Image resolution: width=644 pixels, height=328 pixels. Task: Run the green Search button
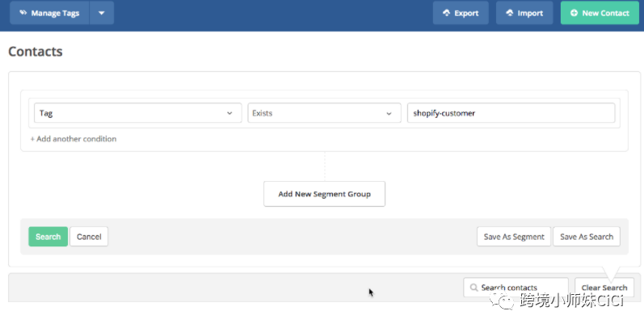point(48,237)
